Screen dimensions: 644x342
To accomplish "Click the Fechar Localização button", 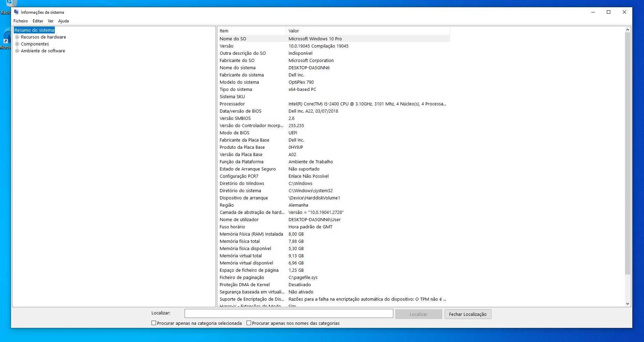I will 468,314.
